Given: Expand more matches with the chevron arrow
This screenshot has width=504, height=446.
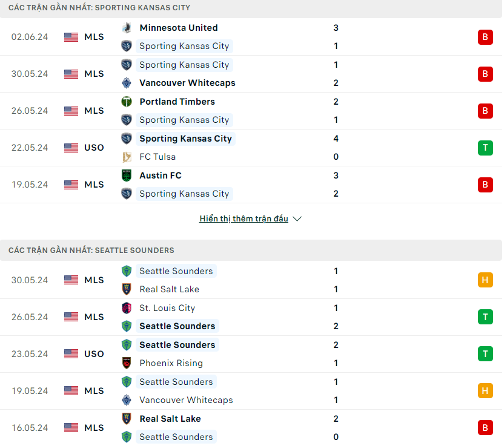Looking at the screenshot, I should [297, 219].
